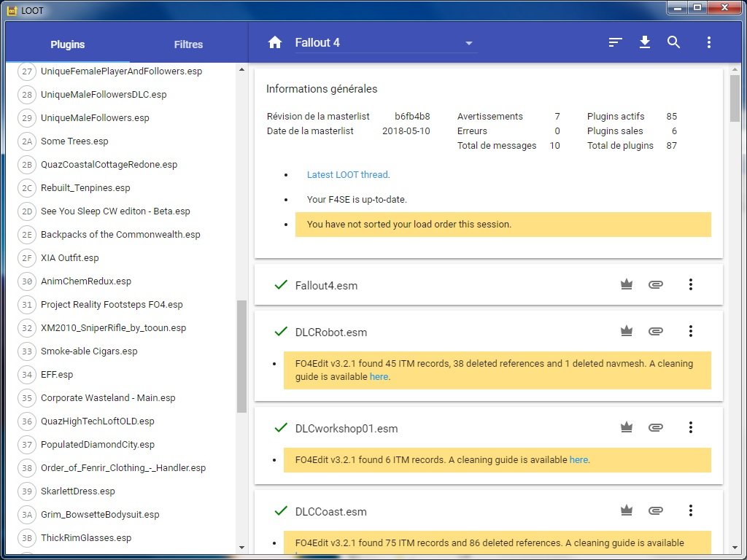Open the cleaning guide link under DLCworkshop01.esm
The width and height of the screenshot is (747, 560).
tap(578, 460)
